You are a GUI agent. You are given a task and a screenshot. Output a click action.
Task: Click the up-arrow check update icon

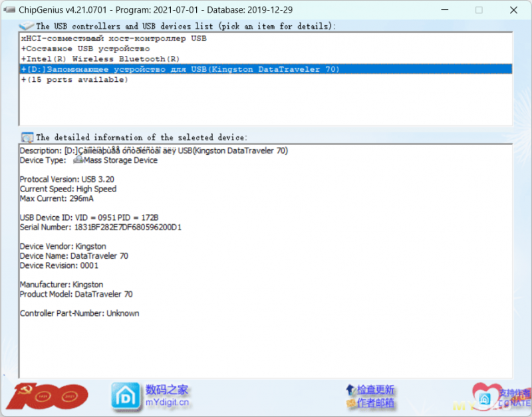click(x=350, y=390)
